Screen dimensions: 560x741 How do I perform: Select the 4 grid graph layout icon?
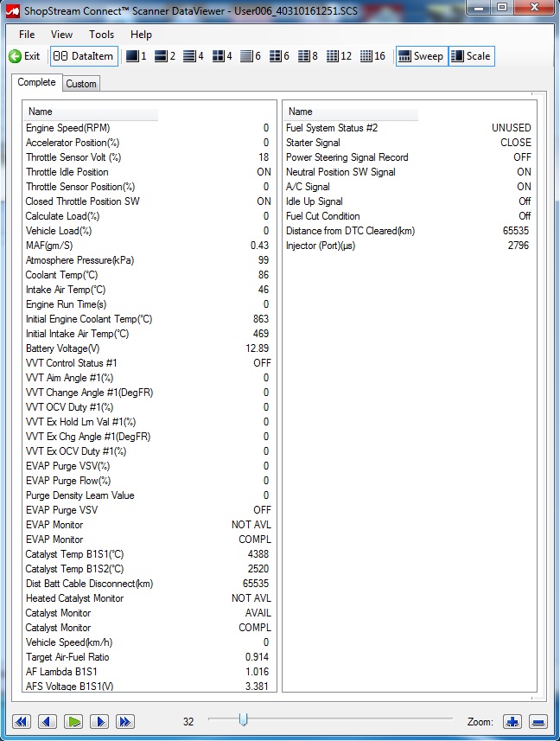pyautogui.click(x=222, y=56)
